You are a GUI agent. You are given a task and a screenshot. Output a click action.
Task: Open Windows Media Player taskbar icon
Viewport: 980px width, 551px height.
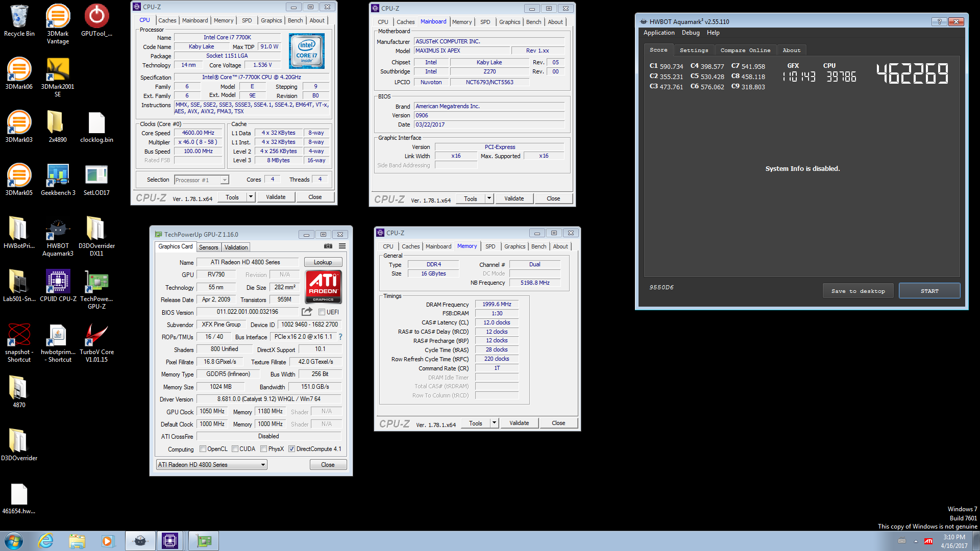pos(108,541)
